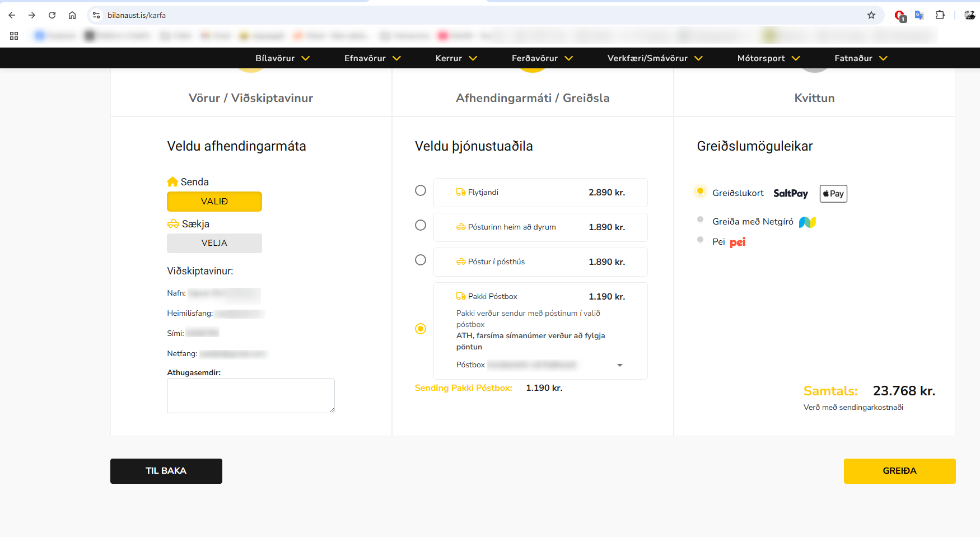Viewport: 980px width, 537px height.
Task: Click the Google Translate extension icon
Action: coord(919,15)
